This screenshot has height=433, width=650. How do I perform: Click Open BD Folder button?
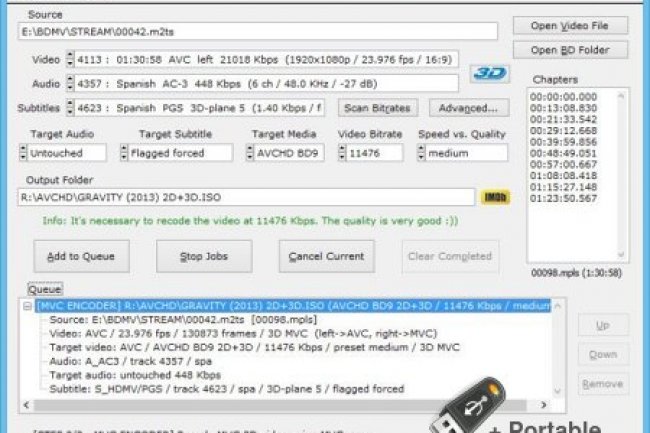(570, 50)
